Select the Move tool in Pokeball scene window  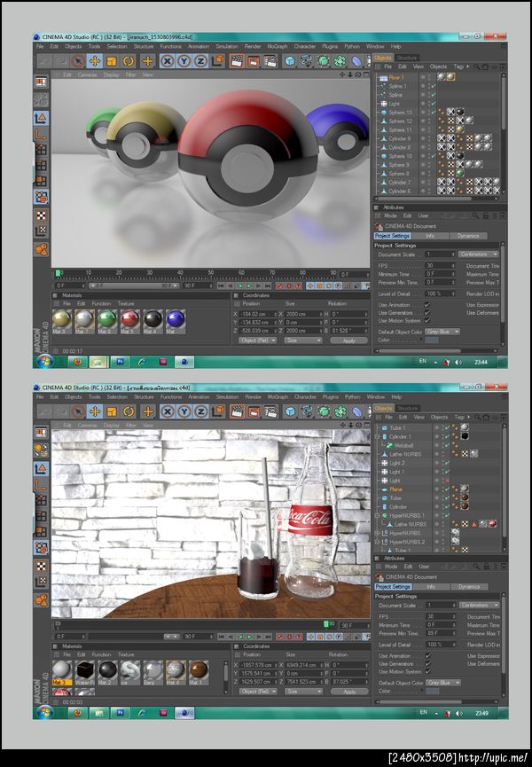point(94,61)
